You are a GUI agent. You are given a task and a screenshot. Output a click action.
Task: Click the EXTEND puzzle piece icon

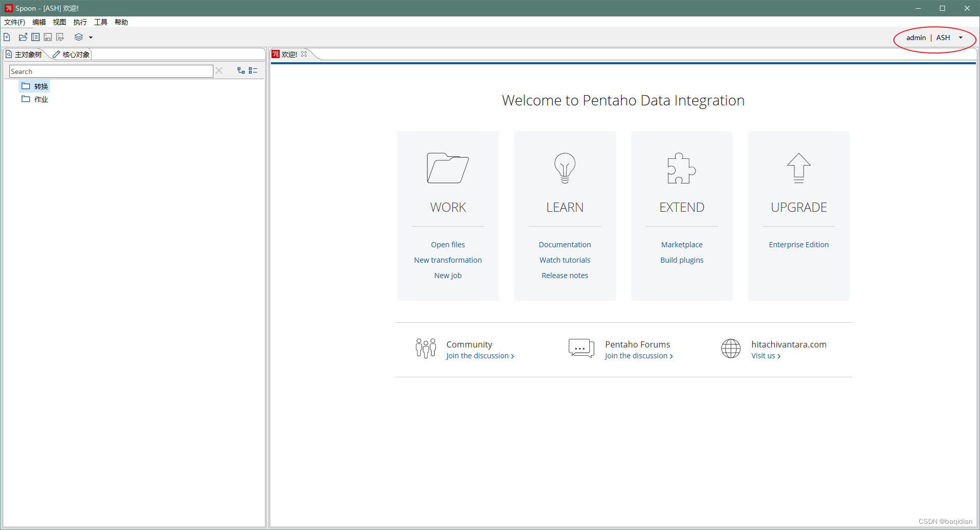coord(682,168)
